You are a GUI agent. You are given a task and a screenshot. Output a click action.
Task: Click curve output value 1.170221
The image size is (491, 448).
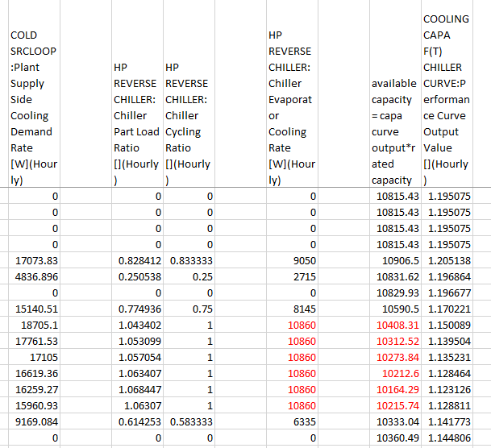pos(447,309)
